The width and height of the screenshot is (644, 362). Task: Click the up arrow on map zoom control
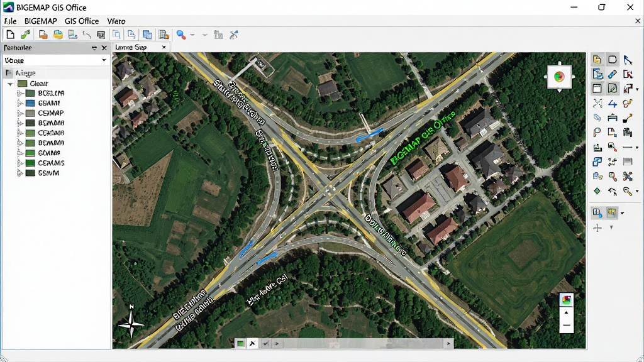click(567, 313)
